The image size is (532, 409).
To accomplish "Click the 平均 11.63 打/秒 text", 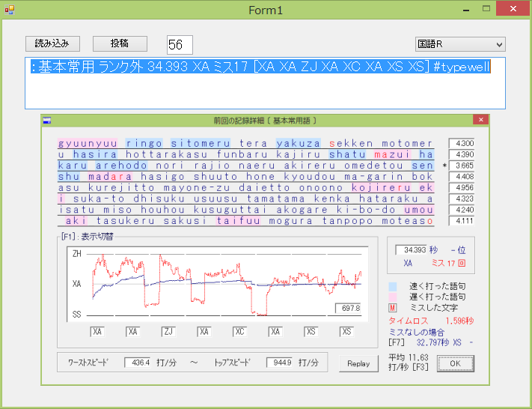I will pyautogui.click(x=409, y=362).
